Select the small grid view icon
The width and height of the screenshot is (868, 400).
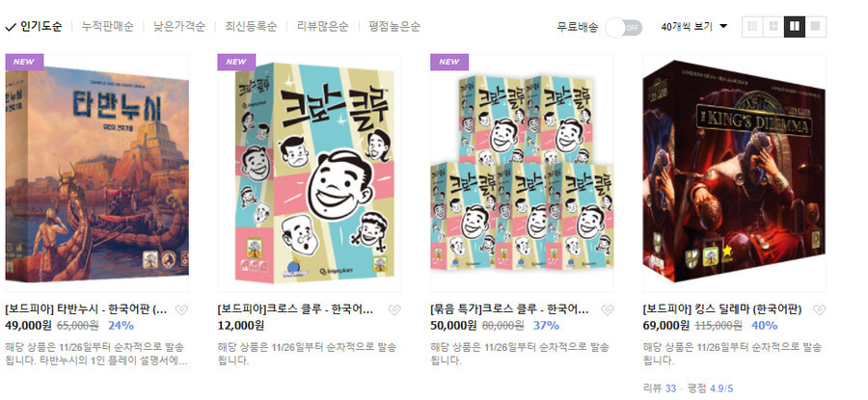coord(773,27)
